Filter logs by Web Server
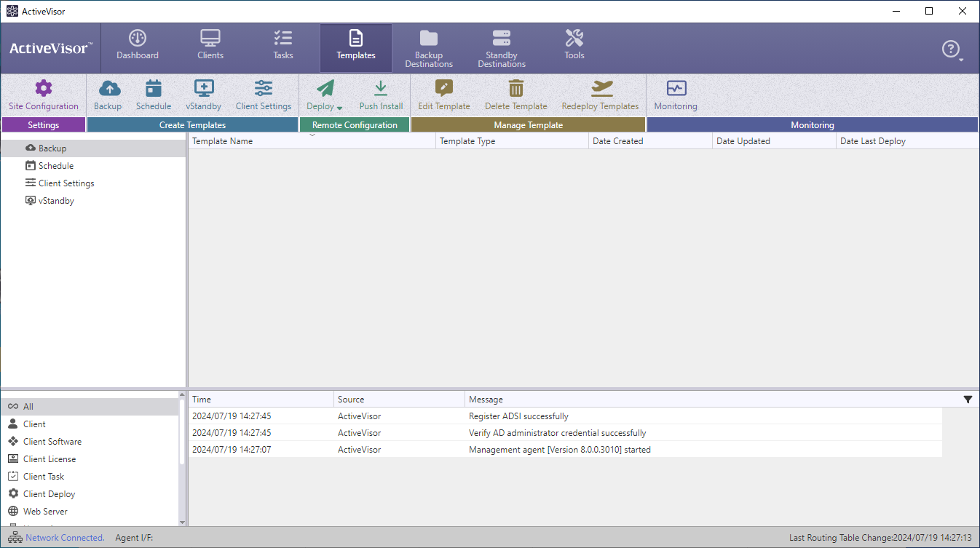Image resolution: width=980 pixels, height=548 pixels. click(89, 512)
